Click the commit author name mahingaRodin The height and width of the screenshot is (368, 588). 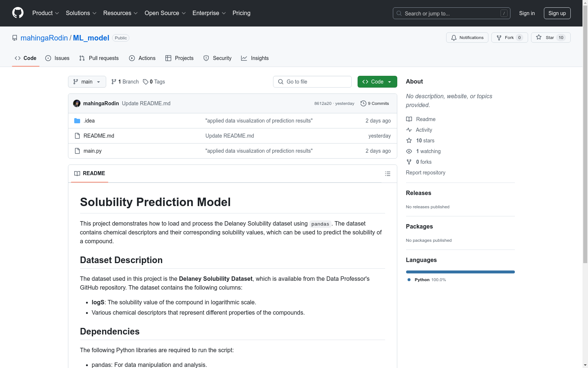coord(101,103)
